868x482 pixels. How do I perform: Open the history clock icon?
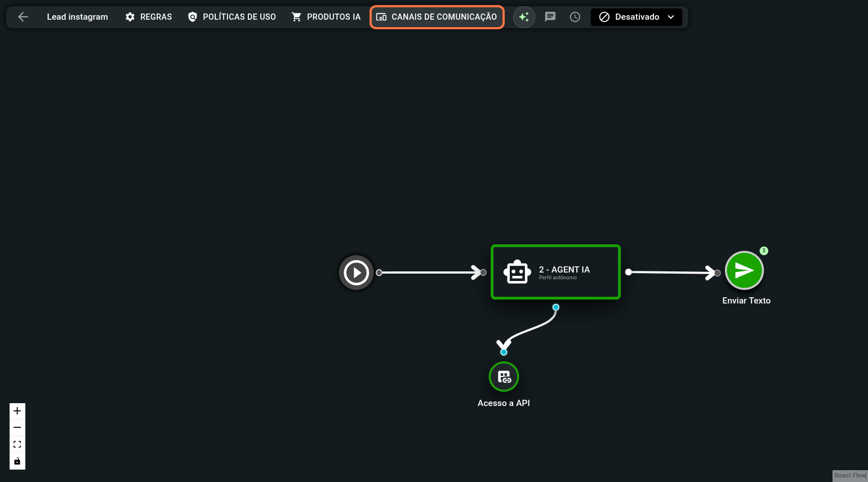point(575,17)
